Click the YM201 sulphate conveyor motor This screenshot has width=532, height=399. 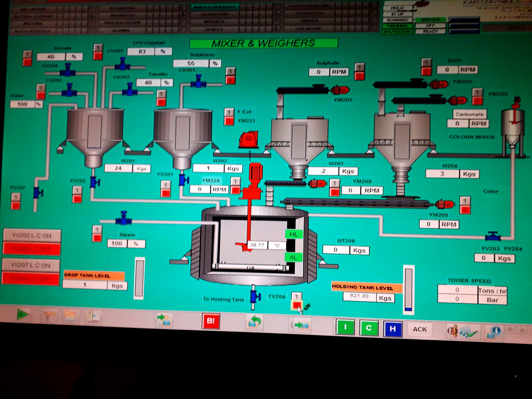coord(340,90)
